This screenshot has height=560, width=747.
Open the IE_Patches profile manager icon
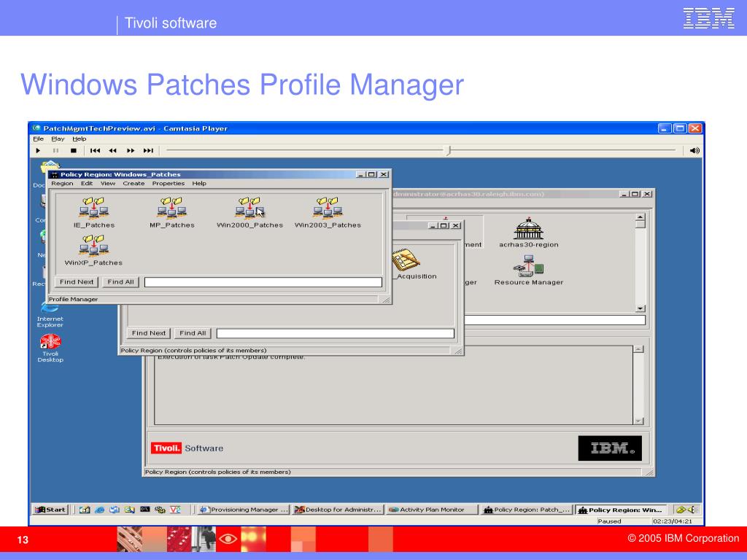[94, 208]
